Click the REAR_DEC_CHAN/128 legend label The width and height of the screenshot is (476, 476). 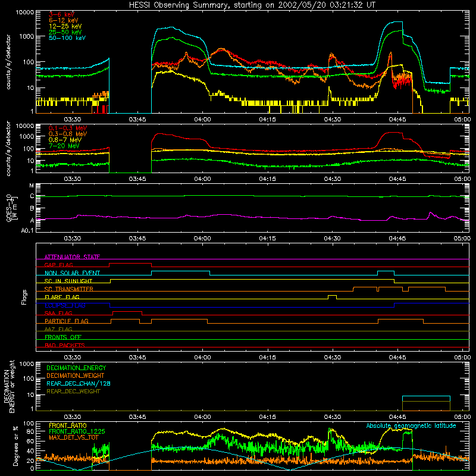coord(79,383)
